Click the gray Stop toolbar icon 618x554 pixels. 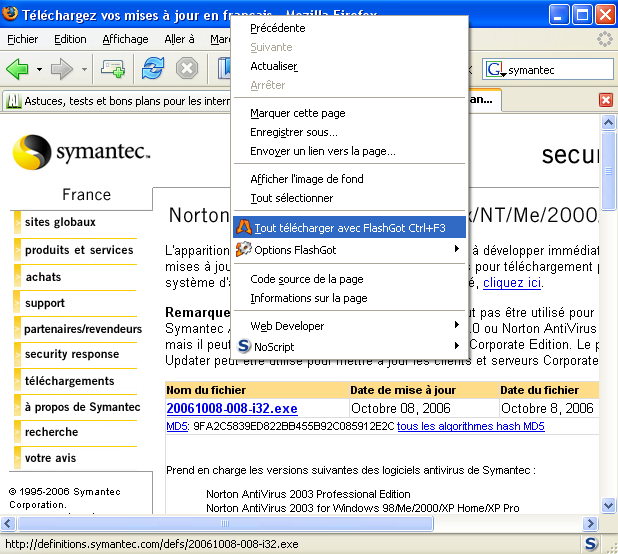[187, 69]
